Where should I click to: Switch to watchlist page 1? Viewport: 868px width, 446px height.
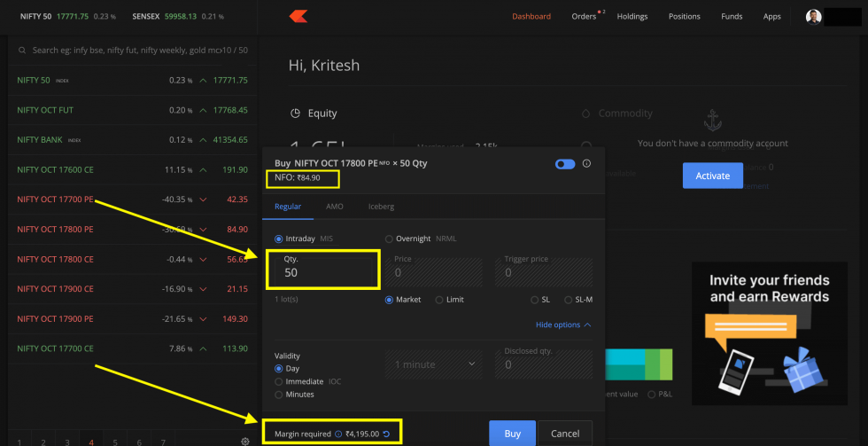pos(19,442)
